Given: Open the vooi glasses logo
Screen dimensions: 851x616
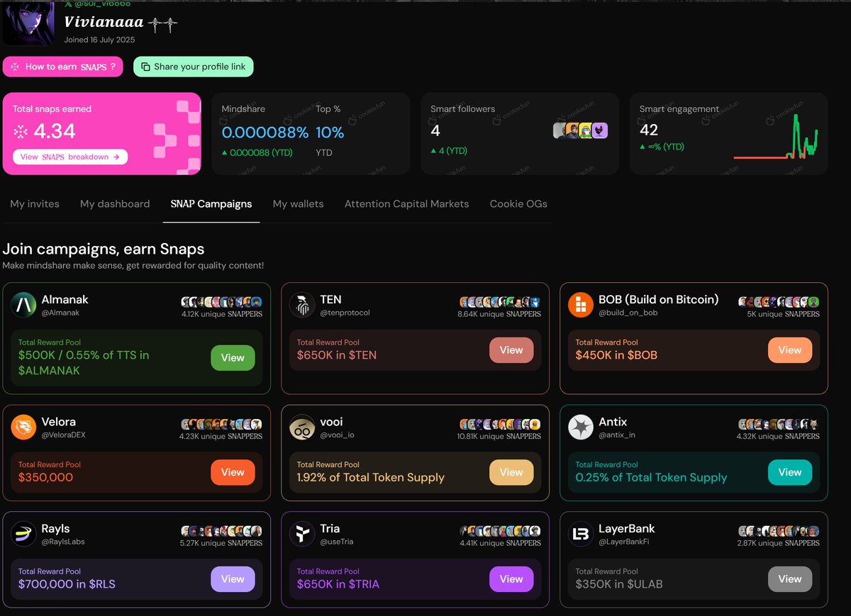Looking at the screenshot, I should click(302, 427).
